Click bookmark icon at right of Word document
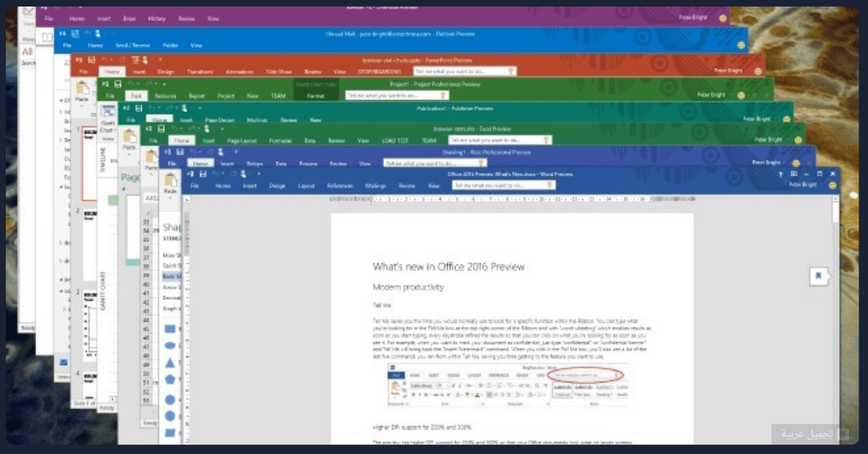This screenshot has width=868, height=454. pos(818,277)
